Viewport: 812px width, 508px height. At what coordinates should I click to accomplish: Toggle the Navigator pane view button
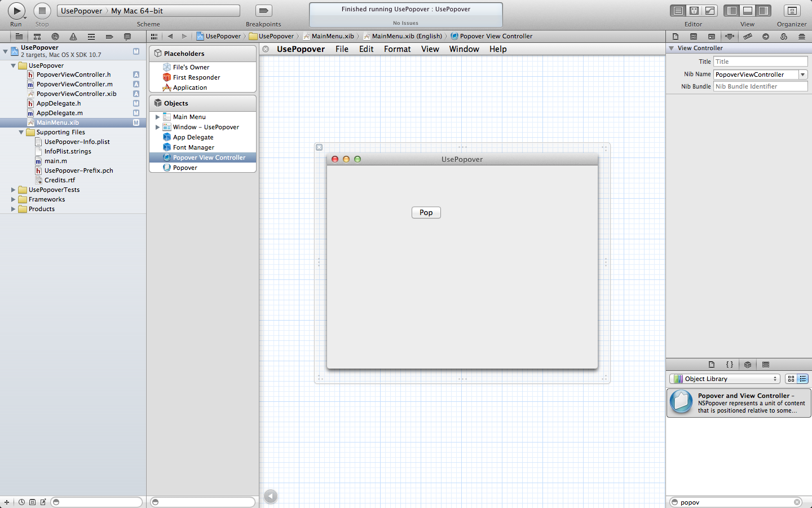(732, 11)
